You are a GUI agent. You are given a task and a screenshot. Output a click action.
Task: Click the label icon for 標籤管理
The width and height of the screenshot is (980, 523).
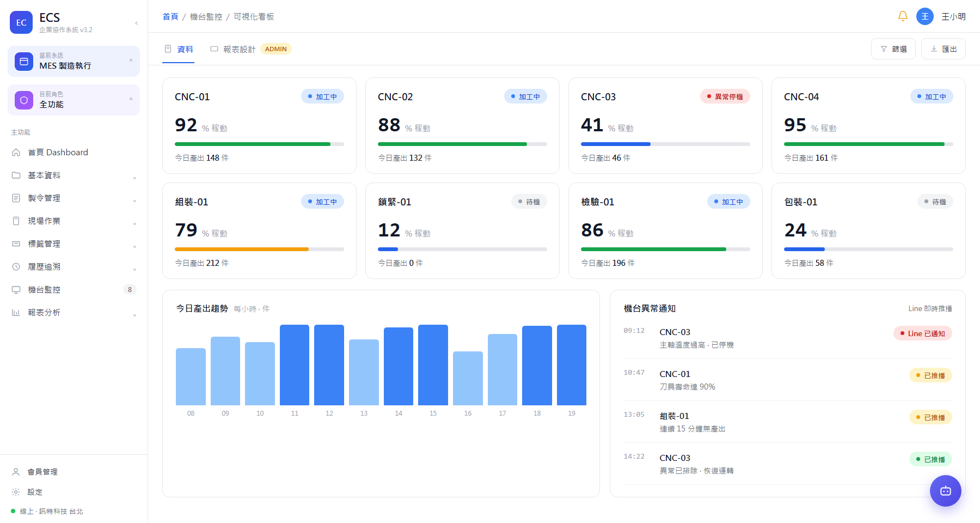(x=16, y=244)
